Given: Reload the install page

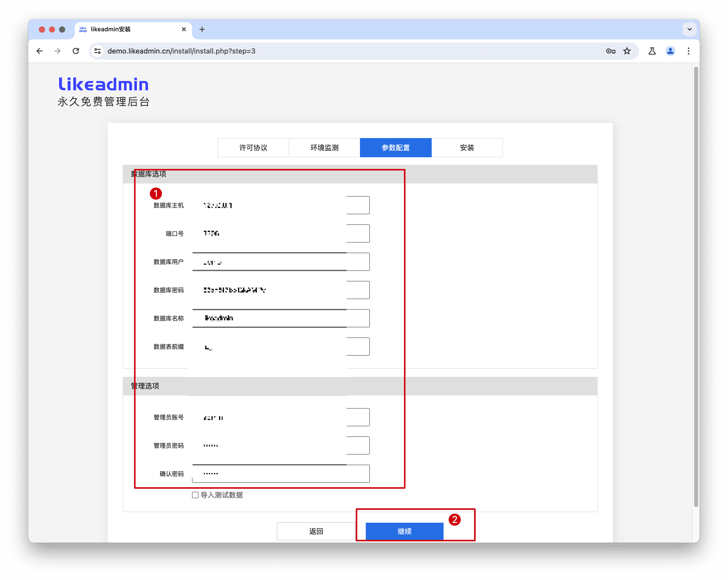Looking at the screenshot, I should pos(76,51).
